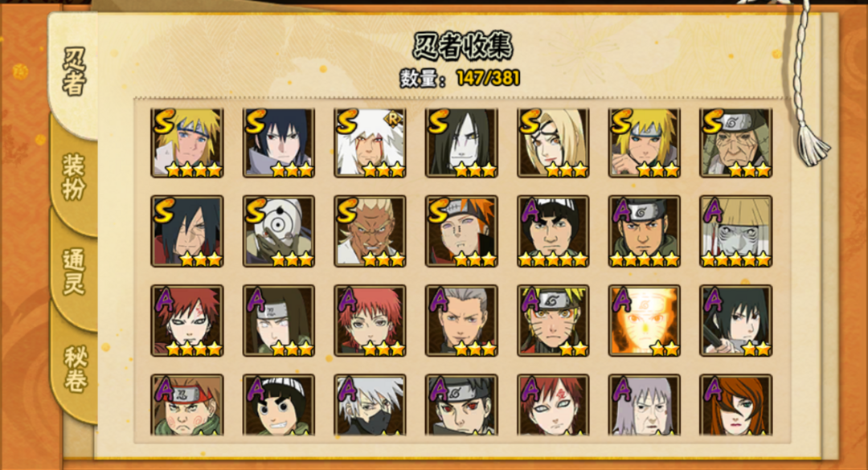Open the Sharingan-eyed Shisui card in bottom row
Screen dimensions: 868x470
(x=461, y=405)
